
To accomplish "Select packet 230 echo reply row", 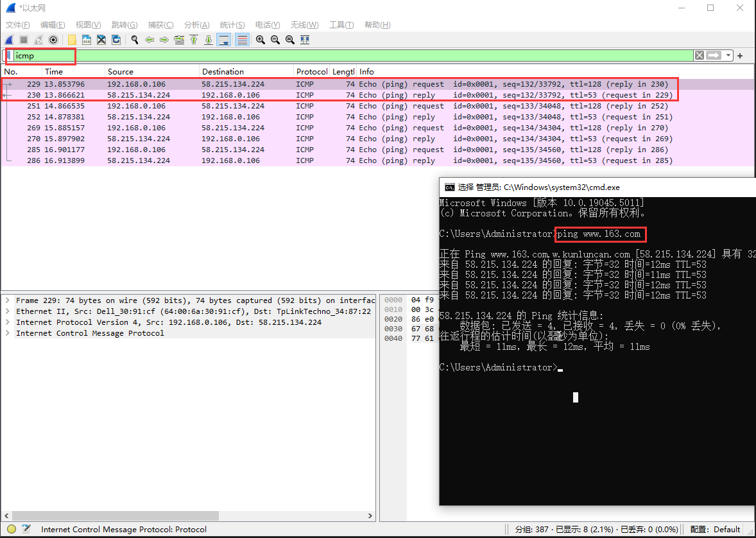I will pos(377,95).
